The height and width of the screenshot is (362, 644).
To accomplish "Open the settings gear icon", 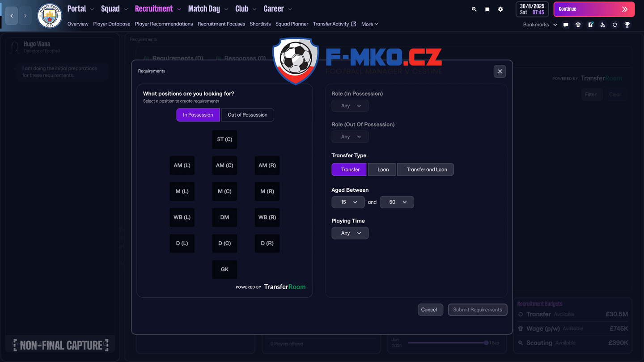I will 500,9.
